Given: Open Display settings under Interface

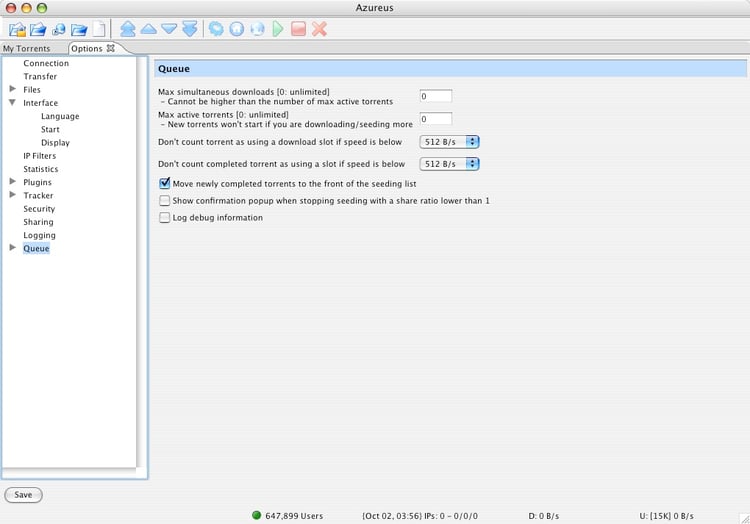Looking at the screenshot, I should tap(55, 142).
